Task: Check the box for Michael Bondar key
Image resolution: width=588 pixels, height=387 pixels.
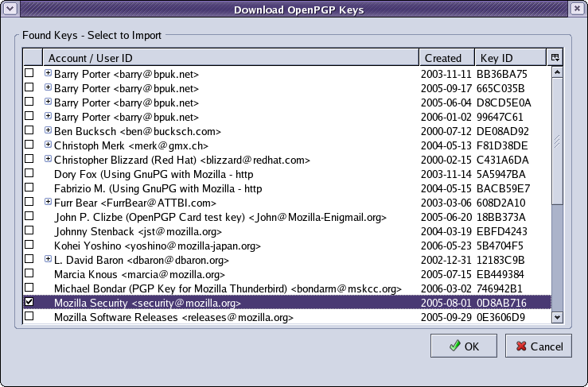Action: 29,288
